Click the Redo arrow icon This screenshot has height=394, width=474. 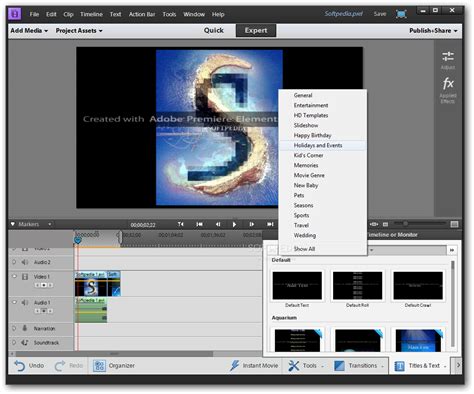tap(60, 366)
